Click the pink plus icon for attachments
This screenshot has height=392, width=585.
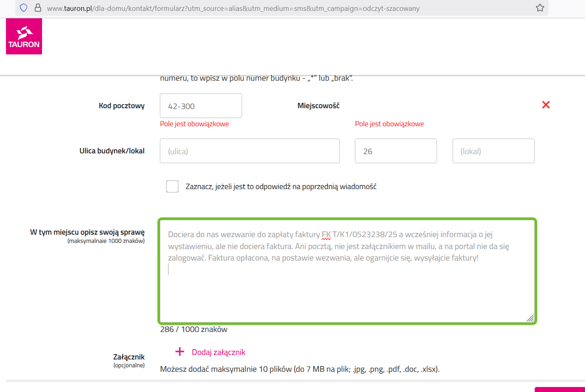coord(180,351)
